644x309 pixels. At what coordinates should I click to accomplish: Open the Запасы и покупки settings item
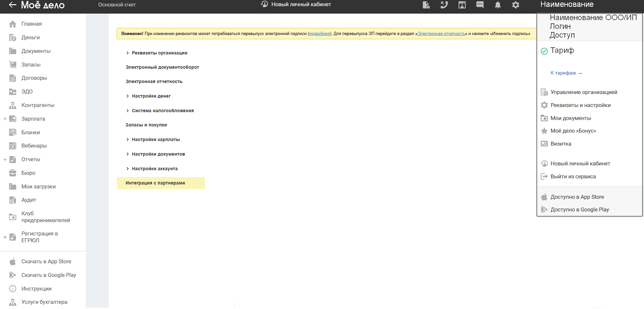[x=146, y=125]
